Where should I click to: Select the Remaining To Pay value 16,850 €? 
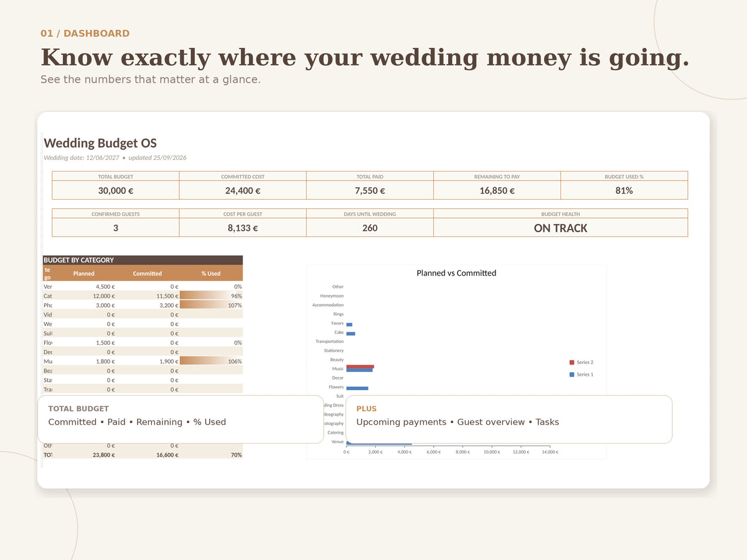point(497,190)
